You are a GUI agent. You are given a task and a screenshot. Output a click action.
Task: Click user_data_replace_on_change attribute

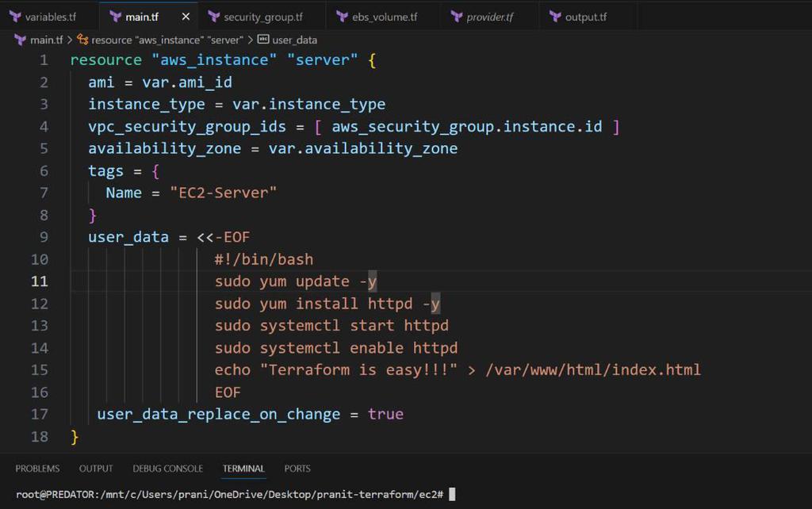[x=219, y=414]
